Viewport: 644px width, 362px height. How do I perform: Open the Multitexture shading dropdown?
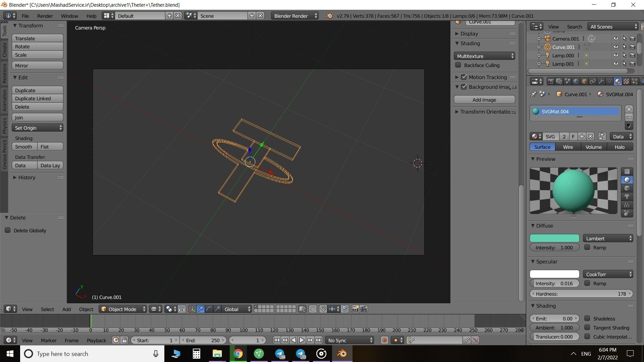pyautogui.click(x=484, y=56)
